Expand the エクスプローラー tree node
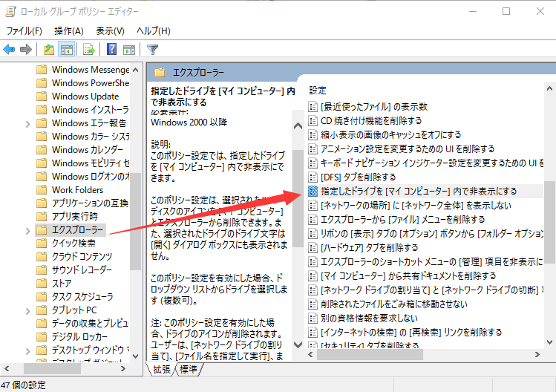The width and height of the screenshot is (556, 392). click(x=28, y=230)
